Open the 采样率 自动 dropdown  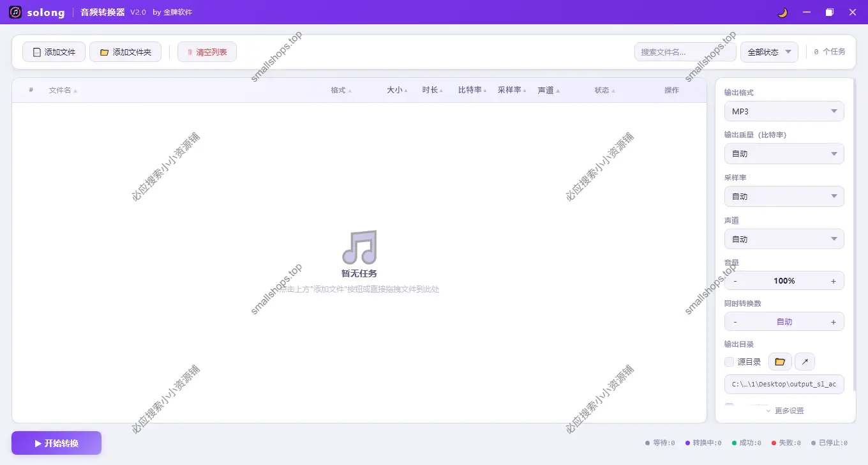tap(784, 196)
